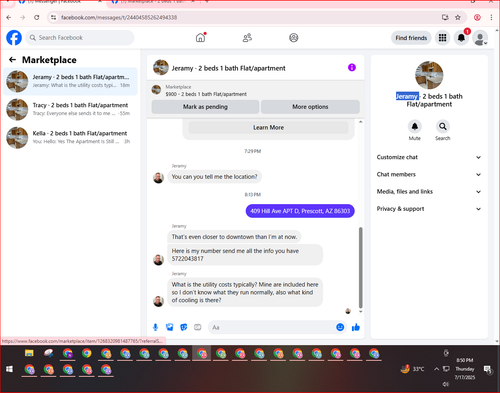
Task: Open Kella conversation in list
Action: point(70,137)
